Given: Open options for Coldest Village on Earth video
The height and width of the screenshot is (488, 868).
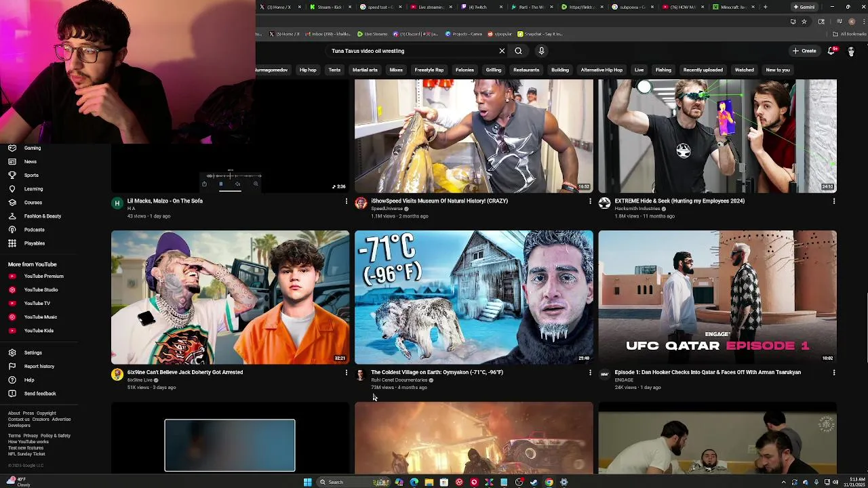Looking at the screenshot, I should point(590,372).
